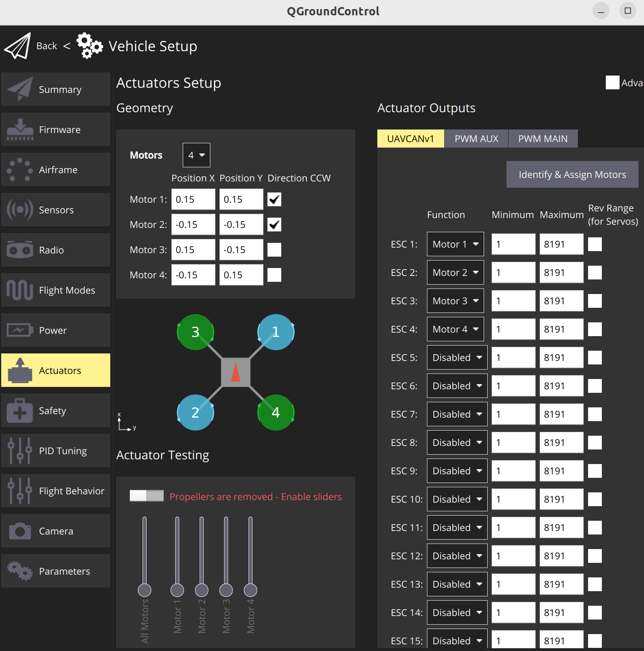The width and height of the screenshot is (644, 651).
Task: Open the Parameters page
Action: click(x=56, y=571)
